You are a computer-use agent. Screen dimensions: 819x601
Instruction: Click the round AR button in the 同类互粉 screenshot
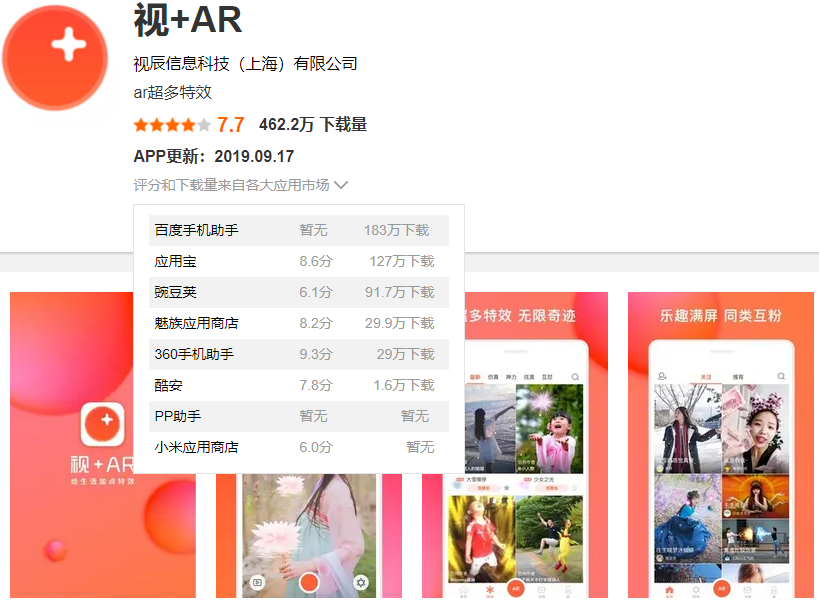[x=721, y=588]
